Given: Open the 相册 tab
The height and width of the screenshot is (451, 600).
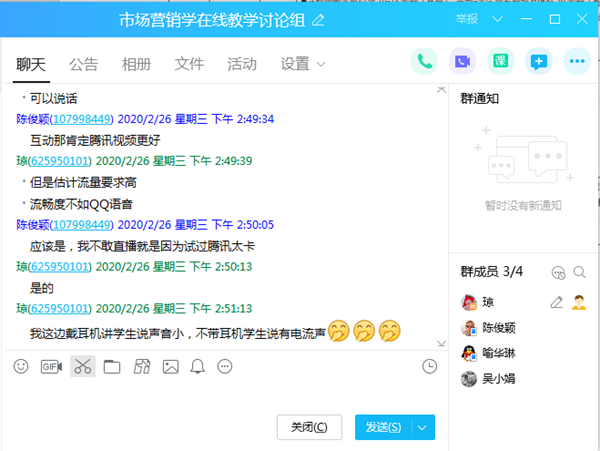Looking at the screenshot, I should (136, 64).
